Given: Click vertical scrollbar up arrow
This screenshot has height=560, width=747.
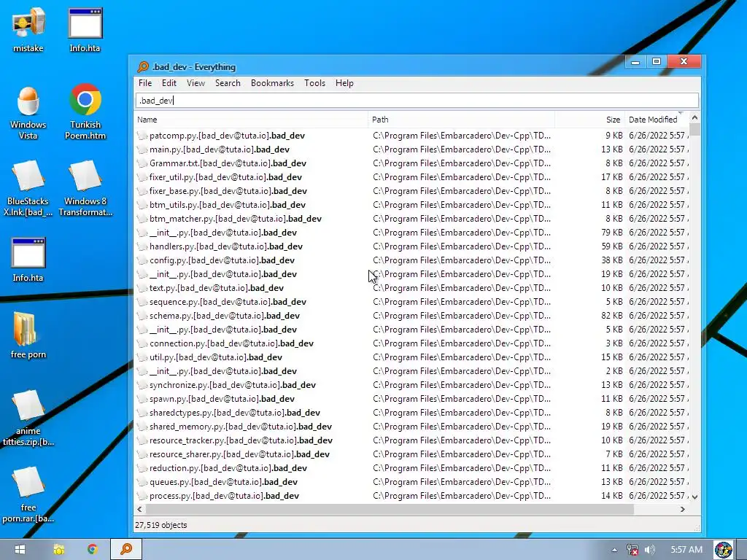Looking at the screenshot, I should (694, 117).
